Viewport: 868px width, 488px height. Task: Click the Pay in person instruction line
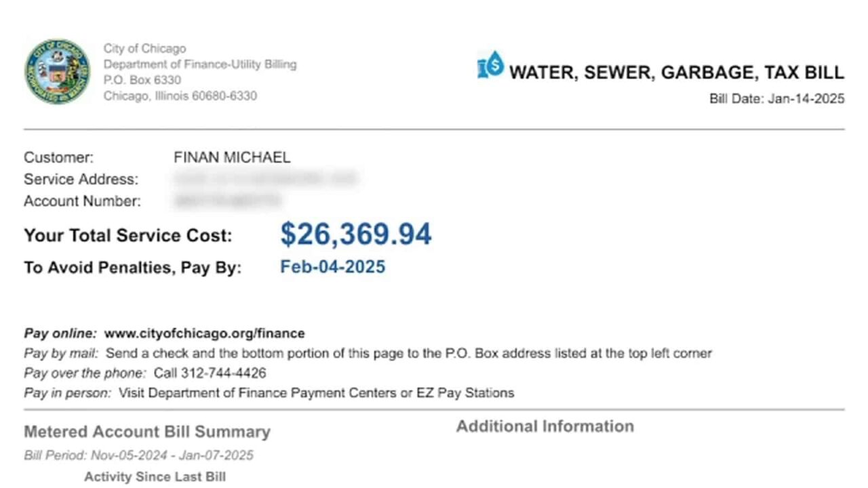269,392
